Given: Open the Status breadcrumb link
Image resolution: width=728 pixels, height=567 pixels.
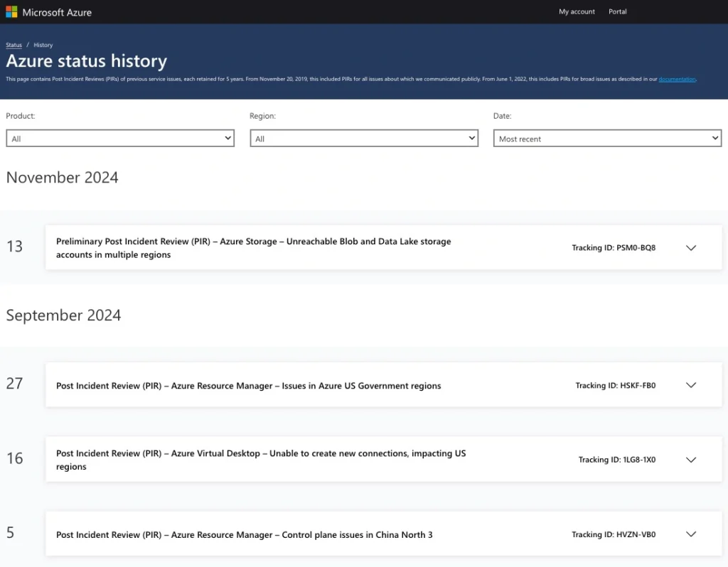Looking at the screenshot, I should [x=13, y=45].
